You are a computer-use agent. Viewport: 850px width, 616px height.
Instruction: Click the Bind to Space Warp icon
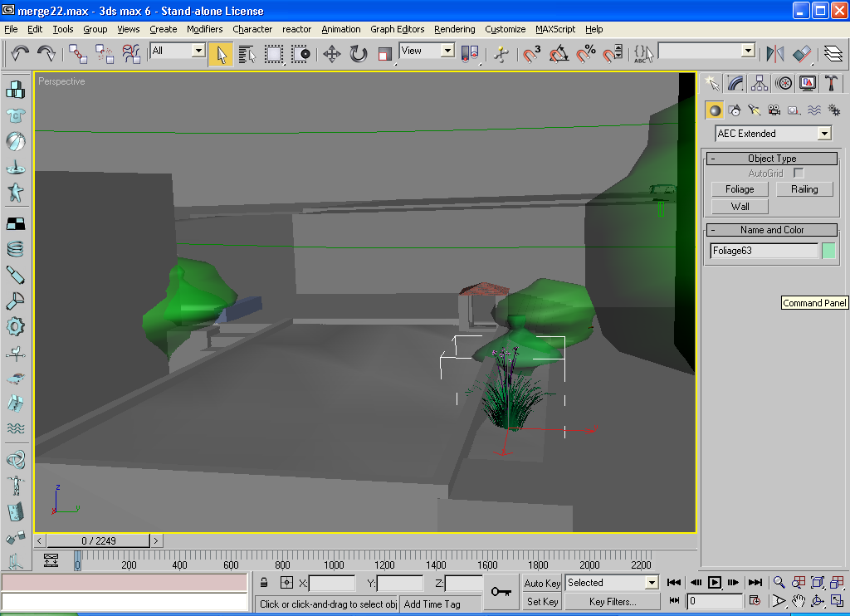point(131,54)
